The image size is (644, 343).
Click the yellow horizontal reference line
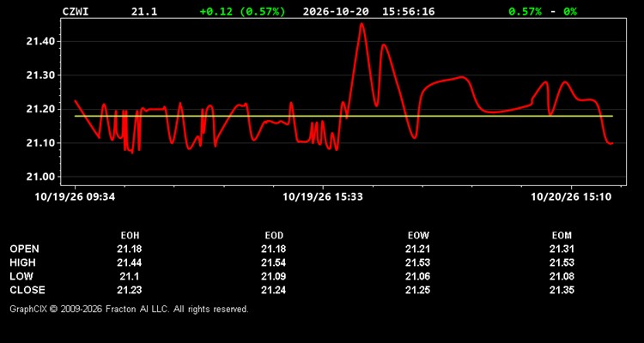pyautogui.click(x=343, y=116)
